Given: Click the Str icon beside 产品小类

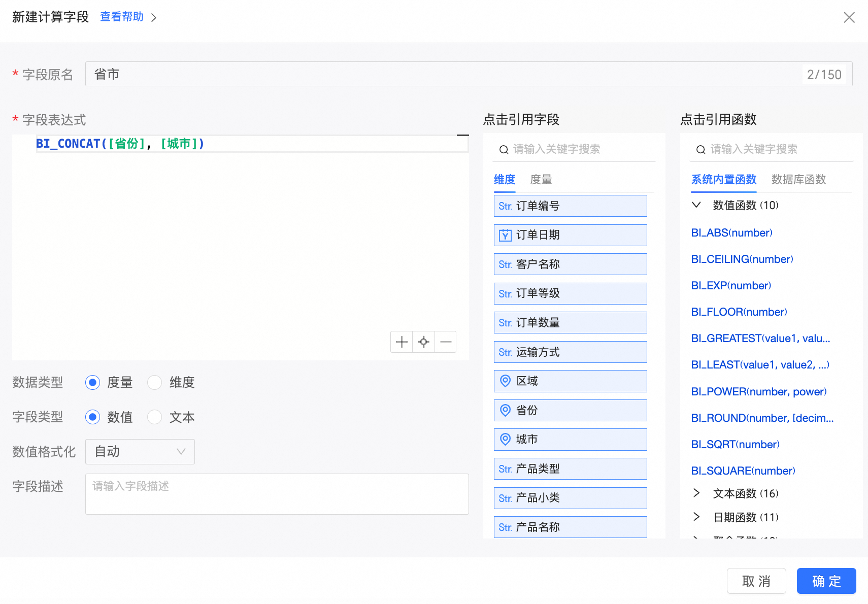Looking at the screenshot, I should click(505, 498).
